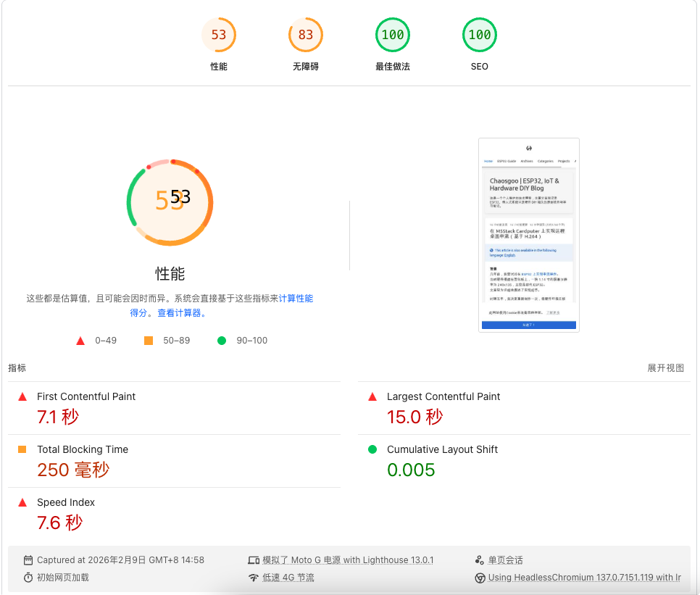Click the red triangle beside First Contentful Paint
This screenshot has width=700, height=595.
(23, 396)
